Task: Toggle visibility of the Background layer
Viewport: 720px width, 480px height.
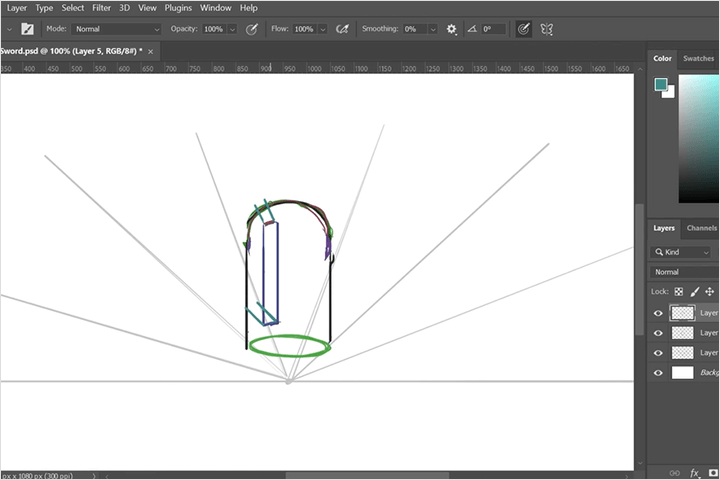Action: click(x=658, y=373)
